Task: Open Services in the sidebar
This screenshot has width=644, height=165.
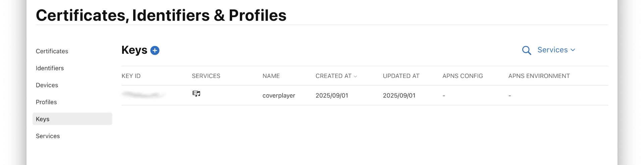Action: [x=48, y=136]
